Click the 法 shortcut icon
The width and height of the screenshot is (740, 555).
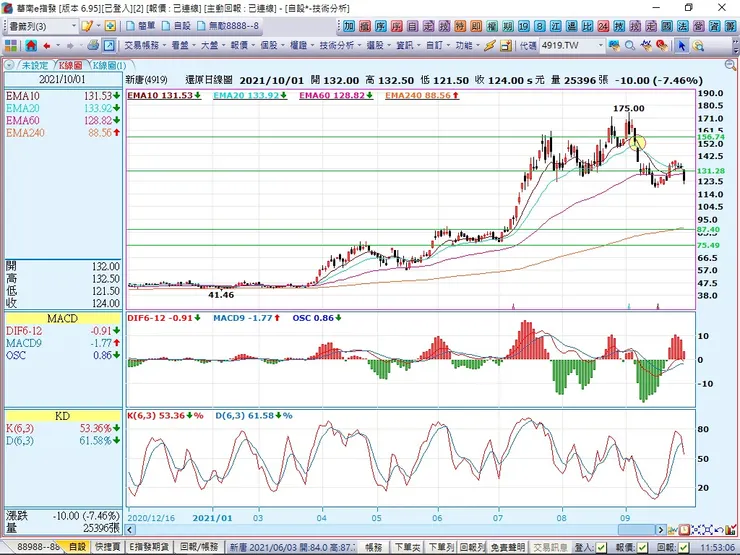click(683, 26)
